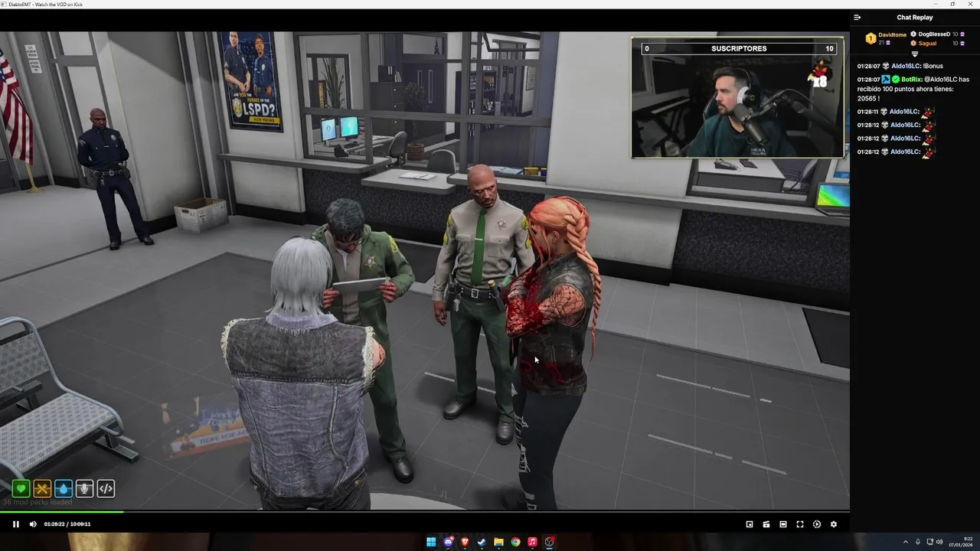Open Brave browser from the taskbar
Viewport: 980px width, 551px height.
[465, 542]
